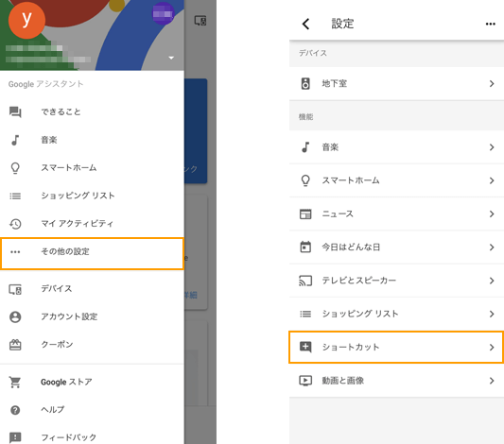Click the news icon beside ニュース

pyautogui.click(x=305, y=214)
